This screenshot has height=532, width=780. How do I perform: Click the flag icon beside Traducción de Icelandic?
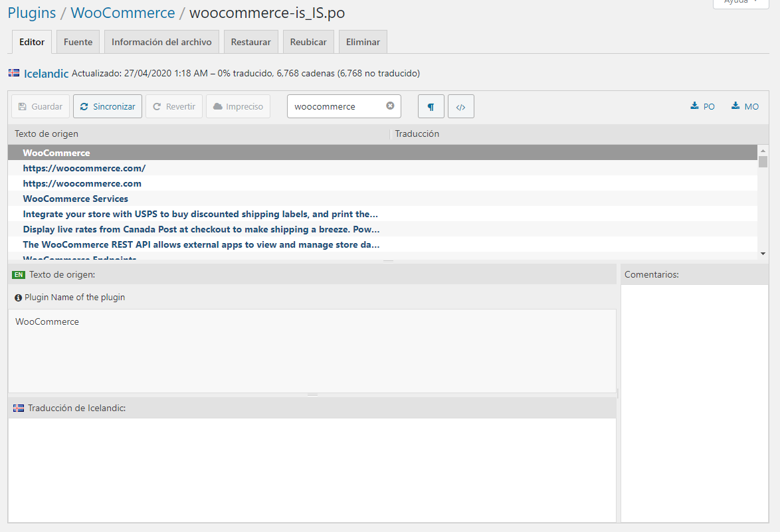[19, 408]
